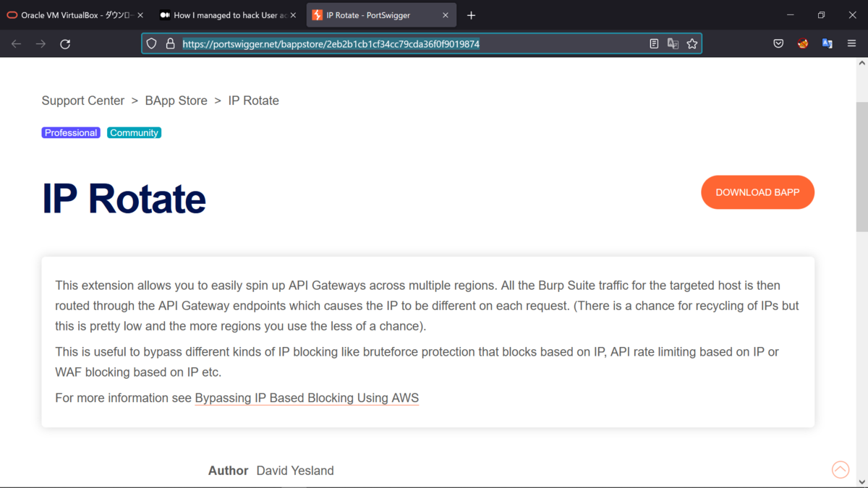Open the fox extension icon in toolbar
Screen dimensions: 868x488
point(803,44)
